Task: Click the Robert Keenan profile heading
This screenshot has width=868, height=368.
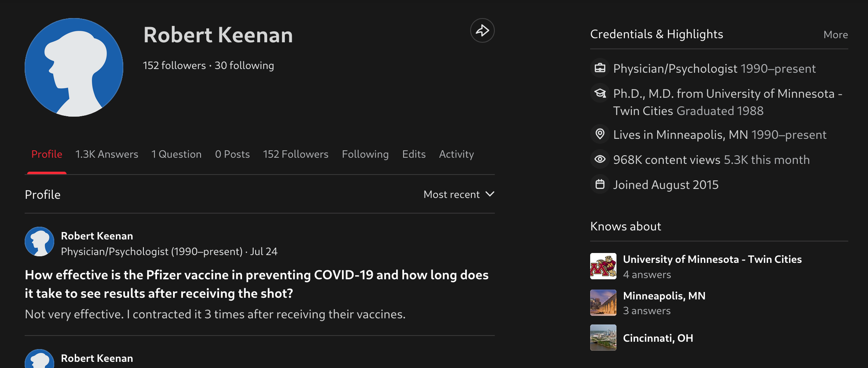Action: tap(218, 35)
